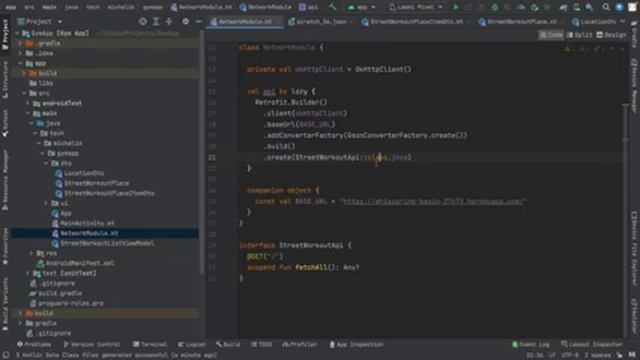This screenshot has height=360, width=640.
Task: Open Project panel gear options
Action: pos(185,21)
